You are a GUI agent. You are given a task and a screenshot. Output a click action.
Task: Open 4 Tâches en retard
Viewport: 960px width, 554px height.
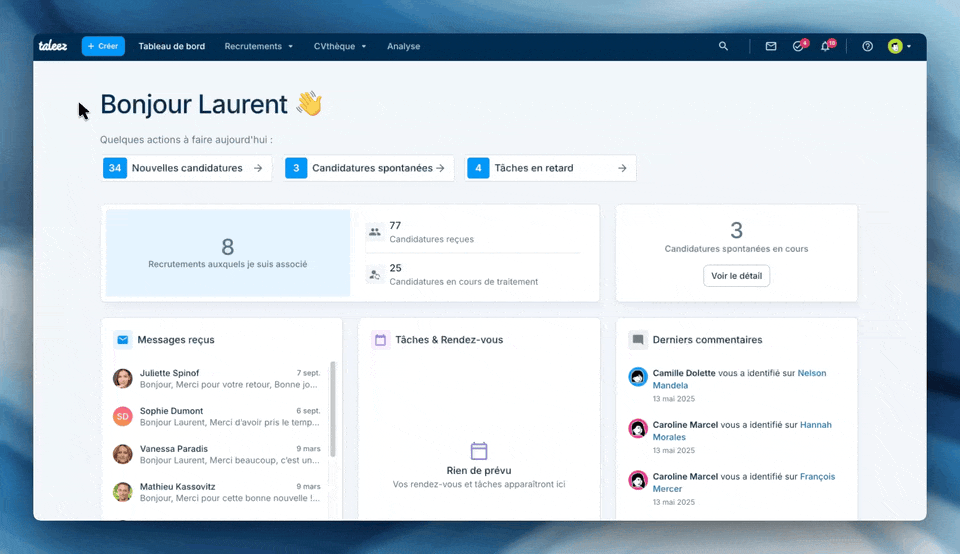[550, 168]
